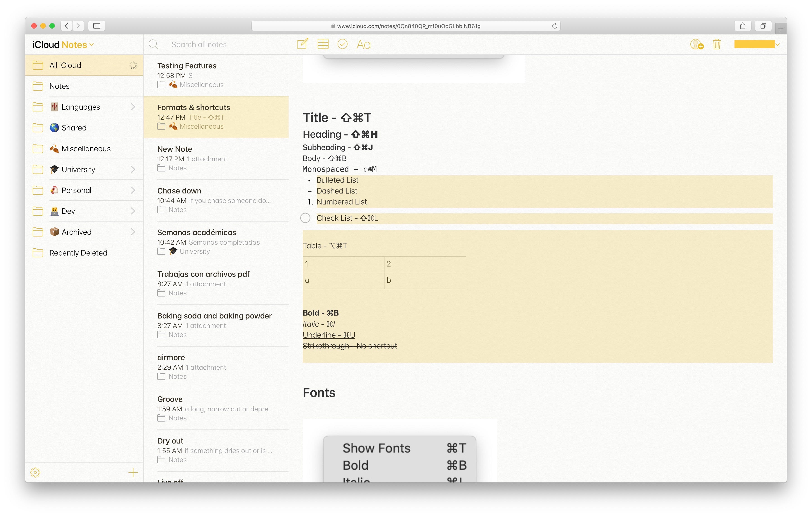This screenshot has width=812, height=516.
Task: Create a new note with compose icon
Action: [x=302, y=44]
